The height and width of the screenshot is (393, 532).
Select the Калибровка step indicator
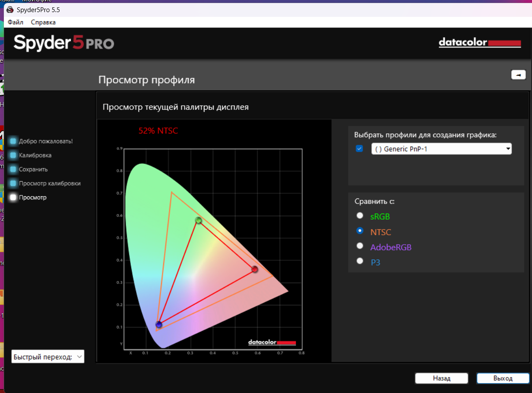[x=13, y=155]
